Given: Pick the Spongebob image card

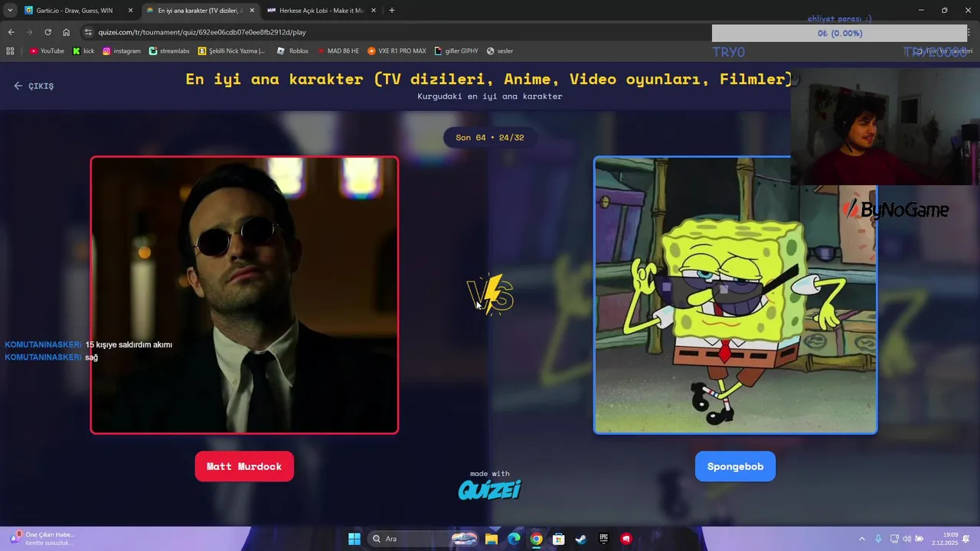Looking at the screenshot, I should coord(735,295).
